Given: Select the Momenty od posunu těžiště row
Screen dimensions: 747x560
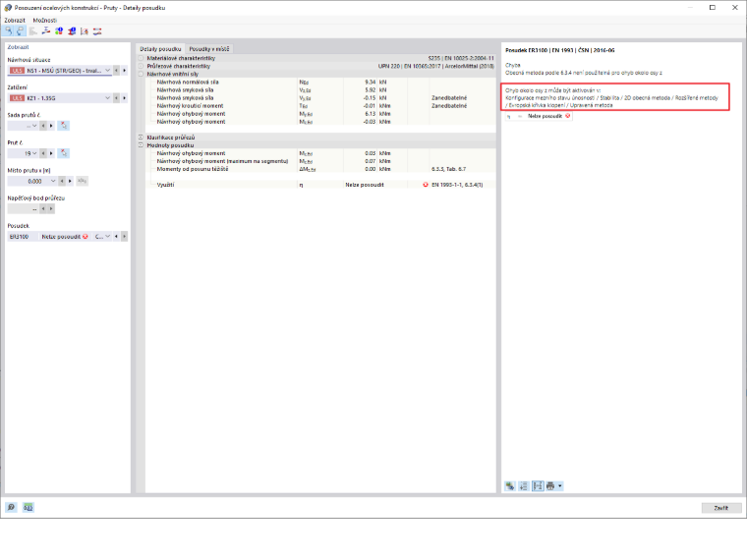Looking at the screenshot, I should point(320,169).
